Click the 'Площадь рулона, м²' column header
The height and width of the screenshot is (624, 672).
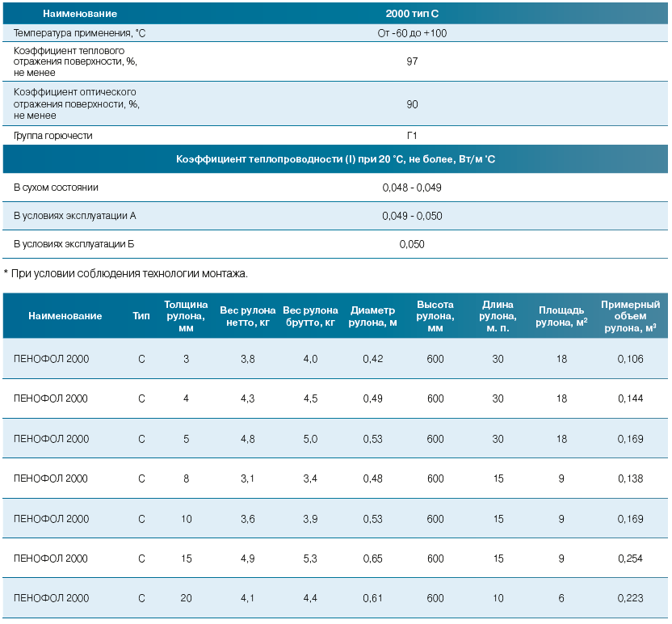tap(561, 316)
